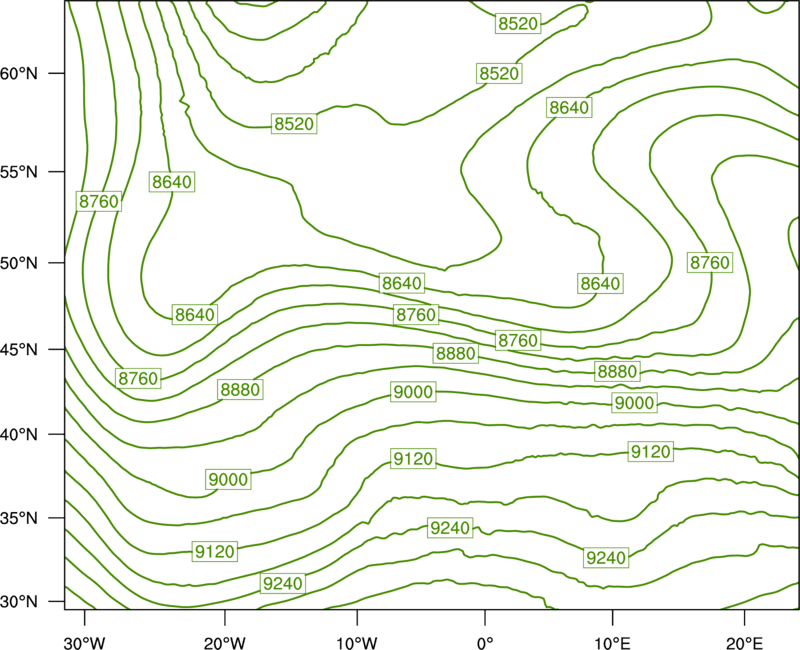Click the 8520 contour label nearest 10°W longitude

pos(294,124)
